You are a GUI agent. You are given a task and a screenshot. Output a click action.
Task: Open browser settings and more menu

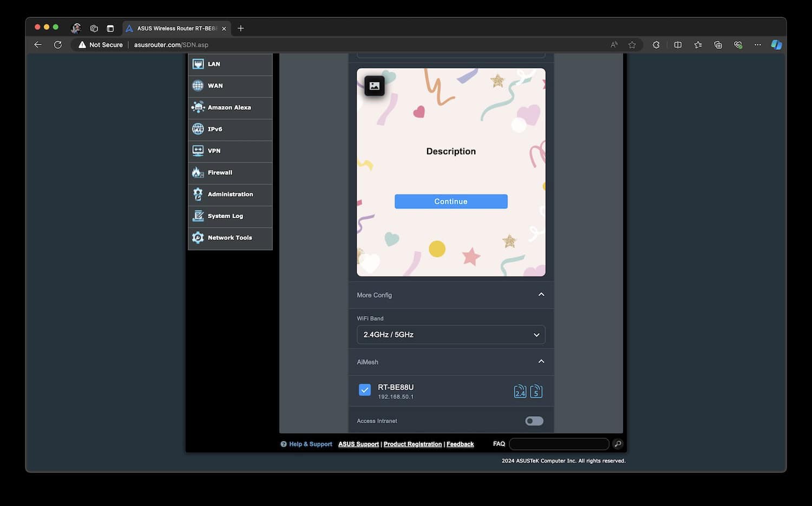757,44
